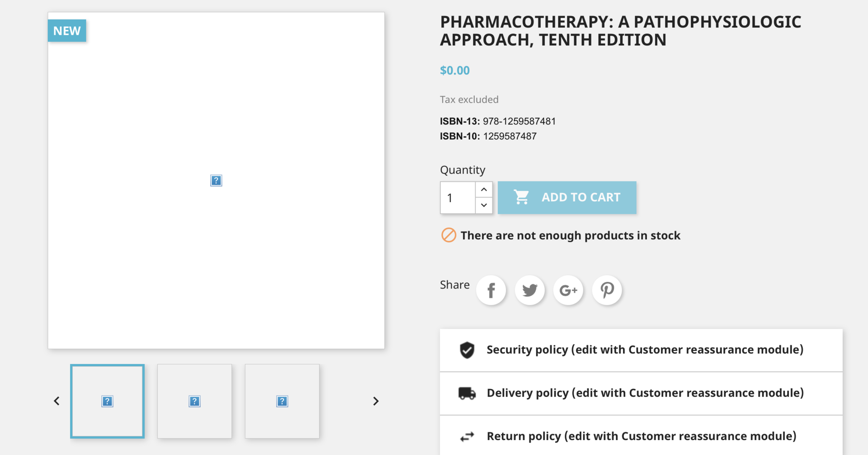Click the out-of-stock warning icon
868x455 pixels.
coord(448,235)
